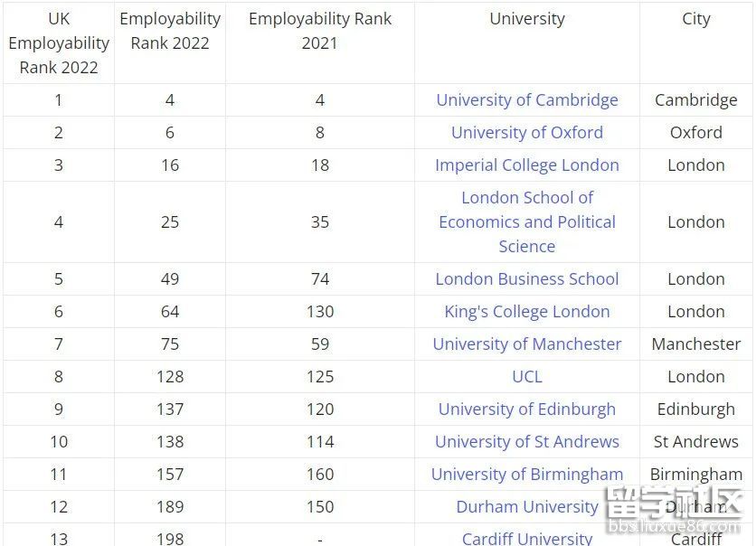The image size is (756, 546).
Task: Click the London Business School link
Action: pyautogui.click(x=527, y=278)
